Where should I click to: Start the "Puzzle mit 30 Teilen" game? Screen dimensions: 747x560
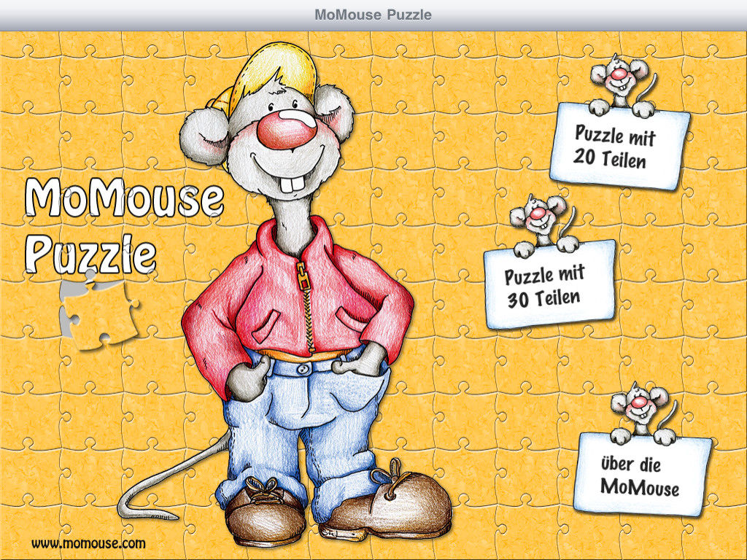coord(549,286)
